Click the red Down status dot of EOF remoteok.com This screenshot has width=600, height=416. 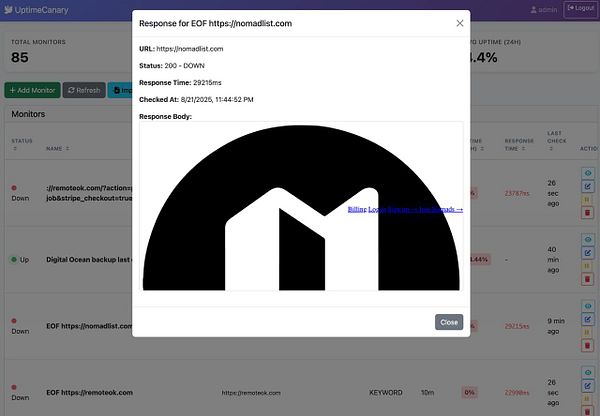pos(14,387)
